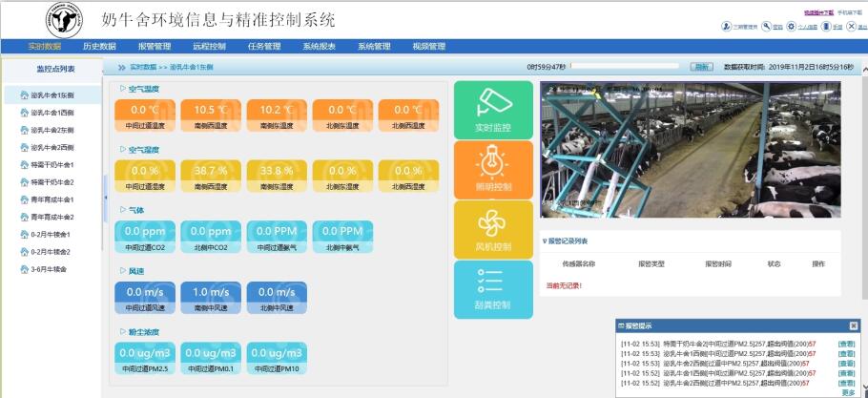868x398 pixels.
Task: Collapse the 空气温度 section triangle
Action: coord(124,89)
